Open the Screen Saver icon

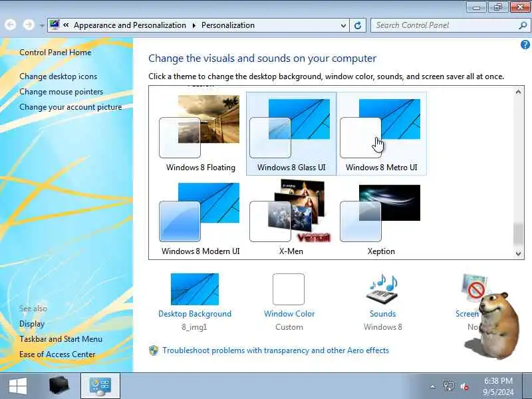click(x=474, y=289)
